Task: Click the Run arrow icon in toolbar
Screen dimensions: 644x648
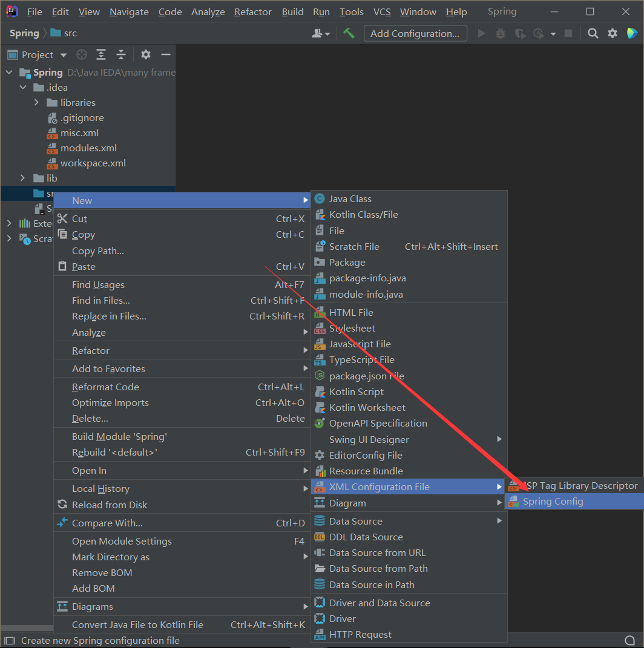Action: click(481, 33)
